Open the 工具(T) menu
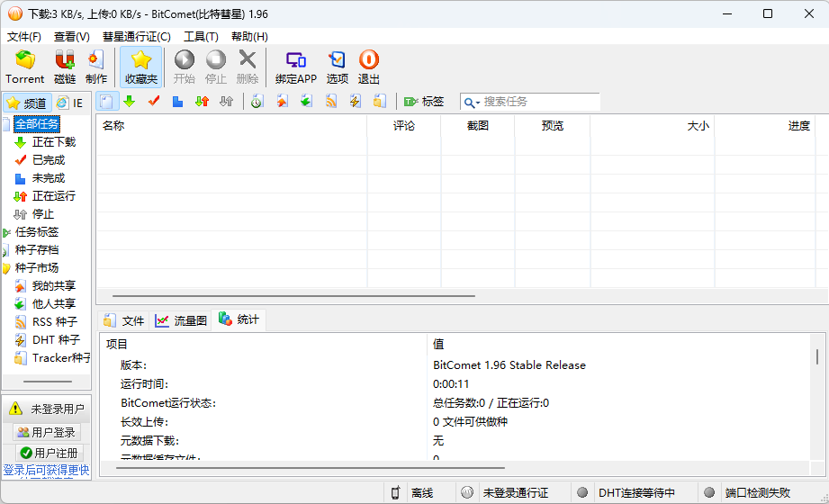The image size is (829, 504). point(201,37)
